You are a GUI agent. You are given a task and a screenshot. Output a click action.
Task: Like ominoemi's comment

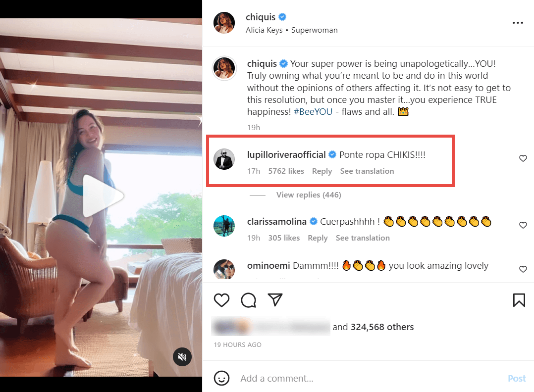(x=523, y=269)
